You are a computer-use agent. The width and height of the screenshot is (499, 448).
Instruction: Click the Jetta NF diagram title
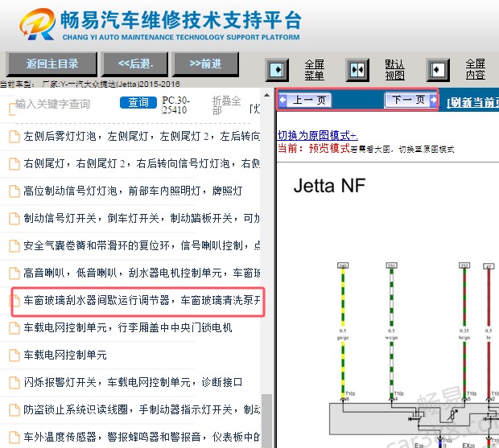click(x=329, y=185)
